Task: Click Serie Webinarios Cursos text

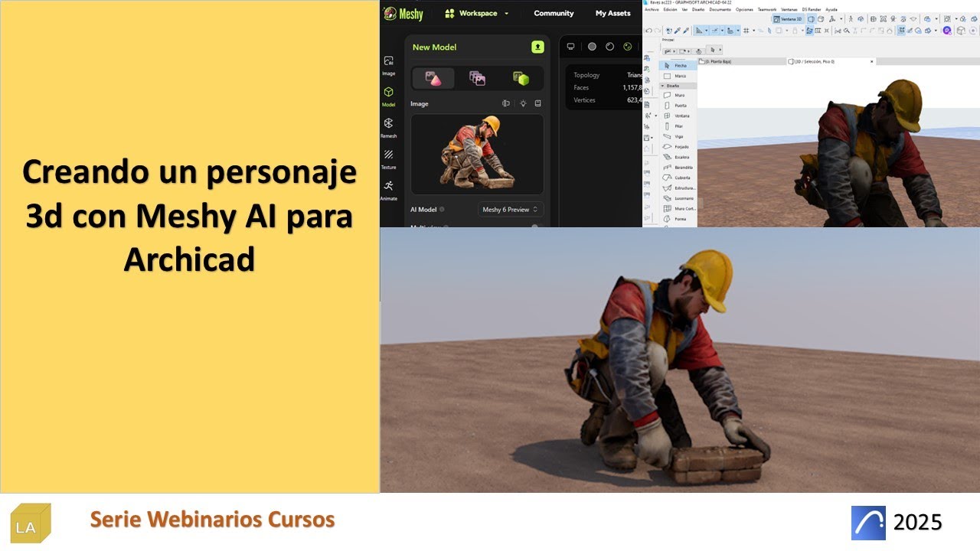Action: pos(212,520)
